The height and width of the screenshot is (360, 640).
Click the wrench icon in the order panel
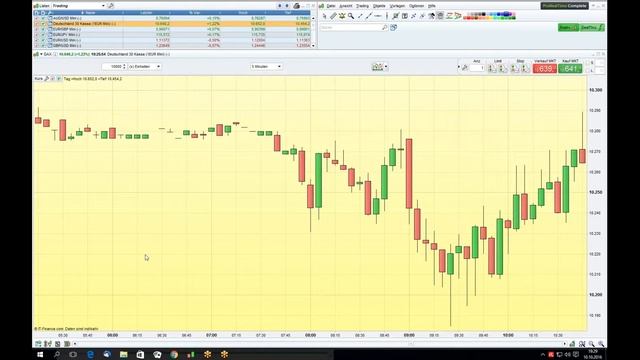[x=464, y=68]
